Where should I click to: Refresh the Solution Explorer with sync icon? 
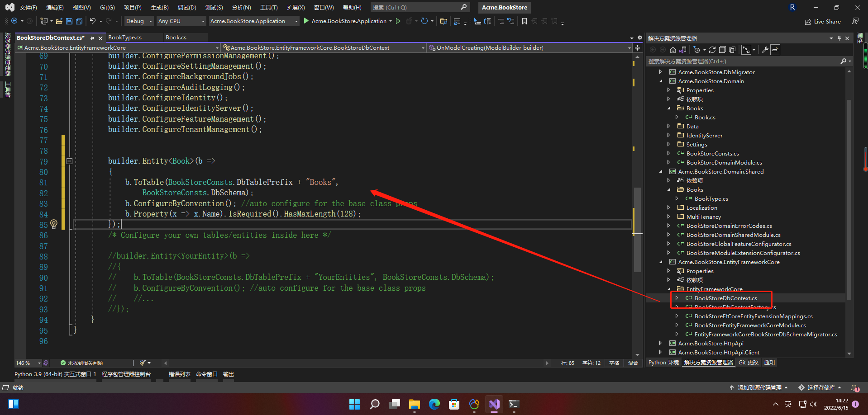712,50
